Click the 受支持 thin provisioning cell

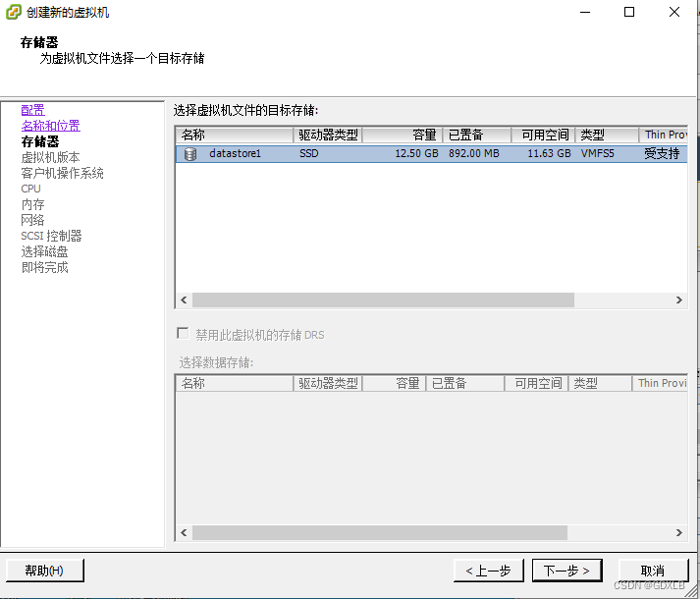click(x=662, y=153)
